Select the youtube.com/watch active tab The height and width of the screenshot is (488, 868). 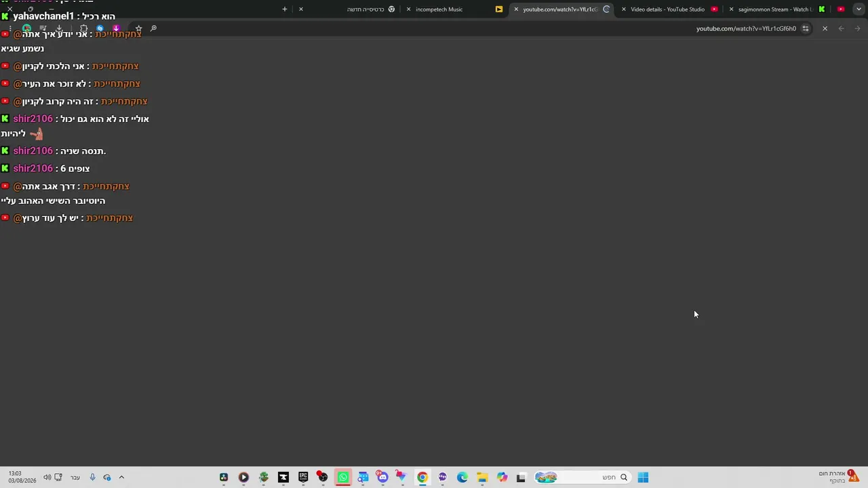coord(560,9)
